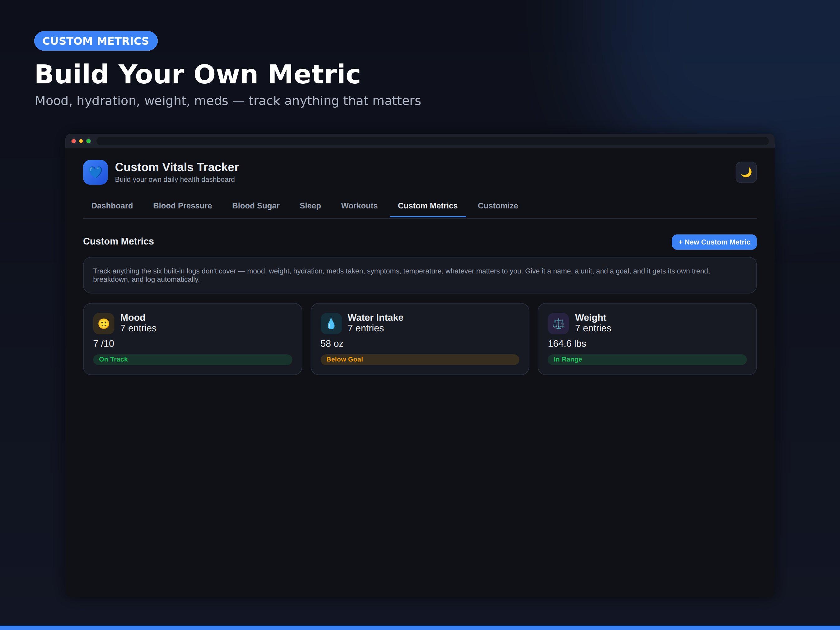Click the Custom Metrics section heading
840x630 pixels.
coord(119,241)
